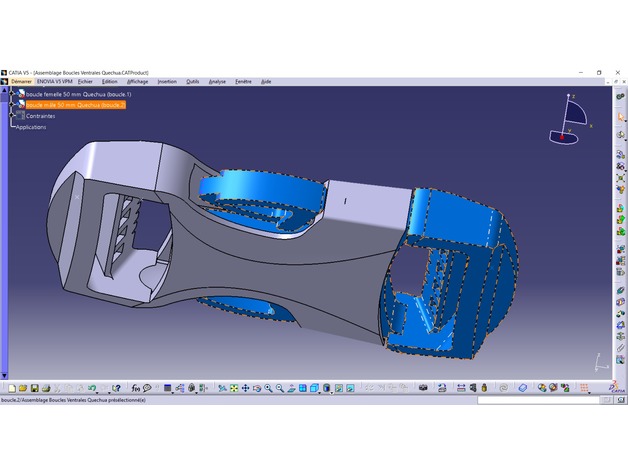The height and width of the screenshot is (472, 628).
Task: Expand the boucle mâle 50 mm node
Action: coord(12,104)
